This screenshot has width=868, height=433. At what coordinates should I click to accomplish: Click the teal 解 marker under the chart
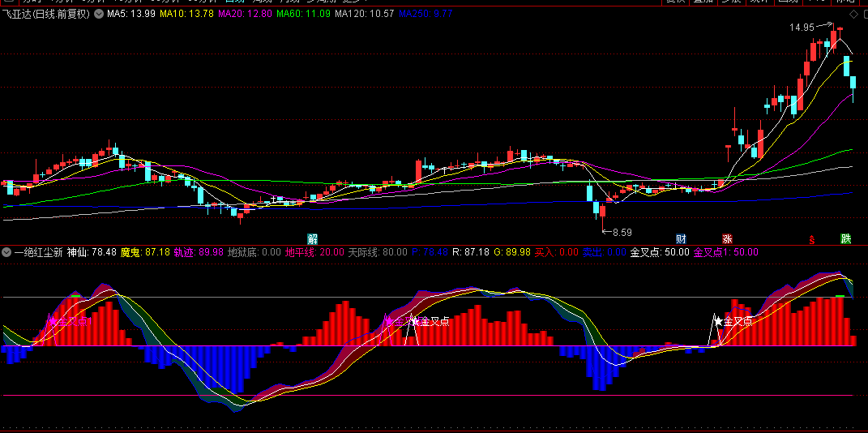[313, 239]
